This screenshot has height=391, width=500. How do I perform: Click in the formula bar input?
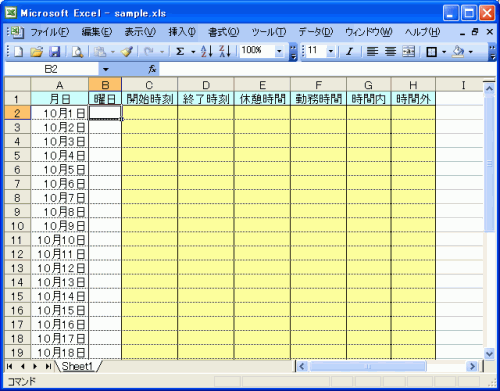coord(327,69)
